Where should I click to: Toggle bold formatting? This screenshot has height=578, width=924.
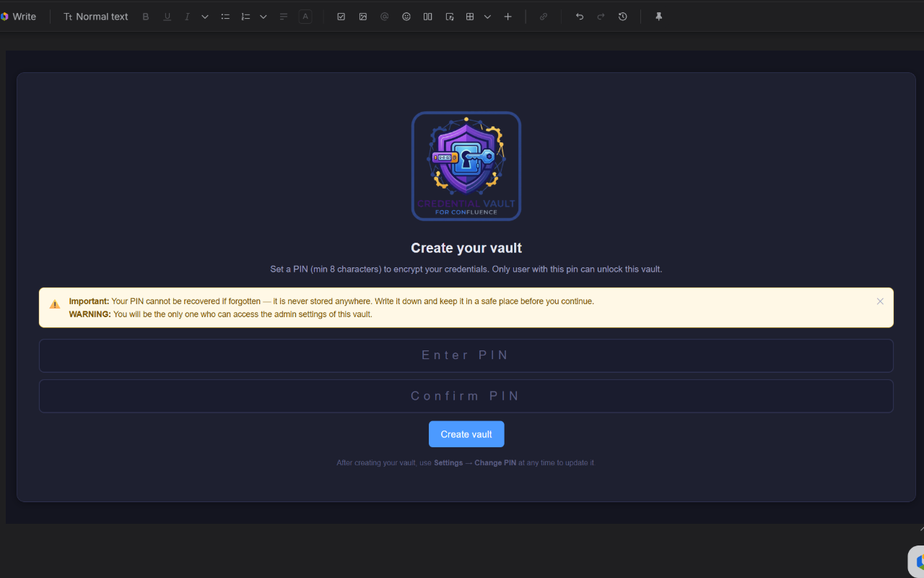[x=146, y=17]
